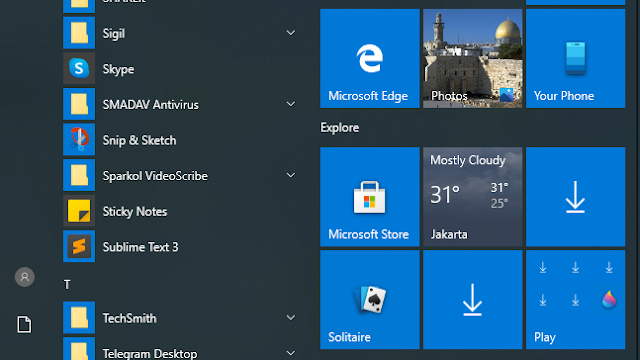Click the SMADAV Antivirus folder icon
The image size is (640, 360).
tap(79, 104)
